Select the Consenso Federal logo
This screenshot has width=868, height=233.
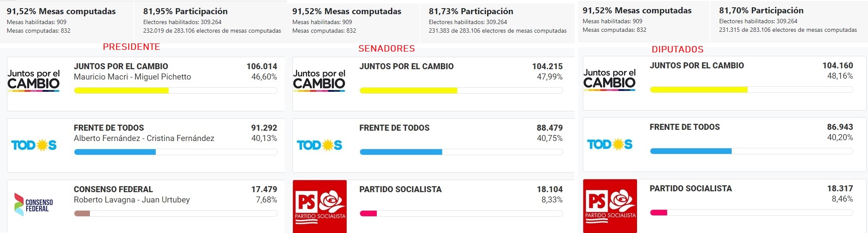(x=34, y=205)
